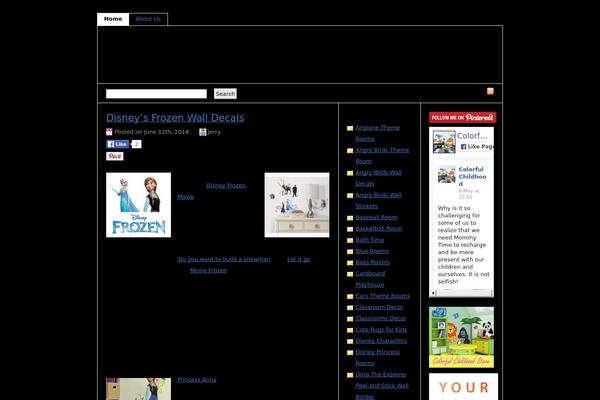
Task: Switch to the About Us tab
Action: tap(148, 19)
